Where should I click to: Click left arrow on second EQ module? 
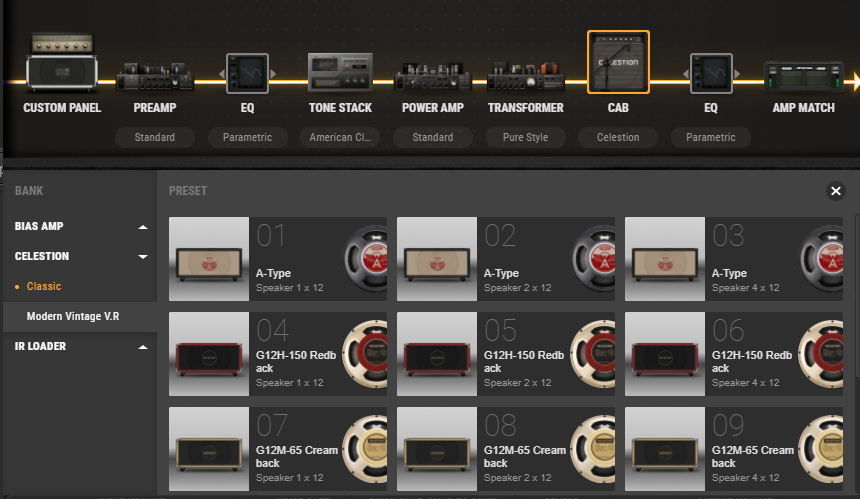685,73
